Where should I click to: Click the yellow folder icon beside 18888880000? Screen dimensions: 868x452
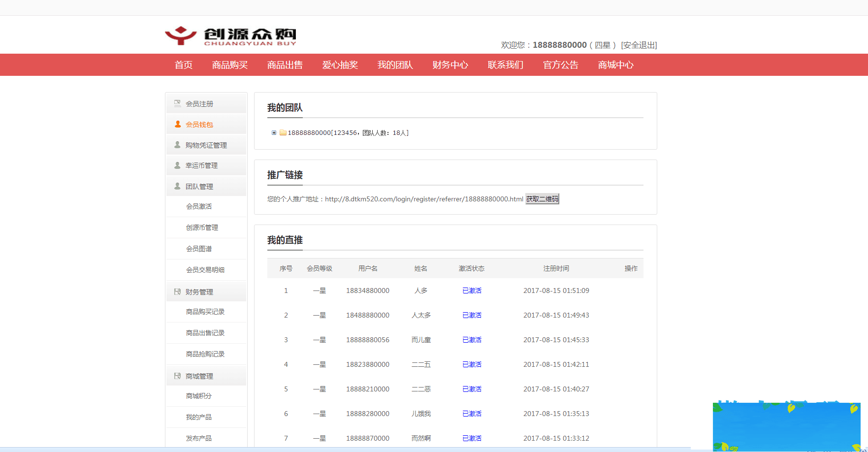(x=282, y=132)
